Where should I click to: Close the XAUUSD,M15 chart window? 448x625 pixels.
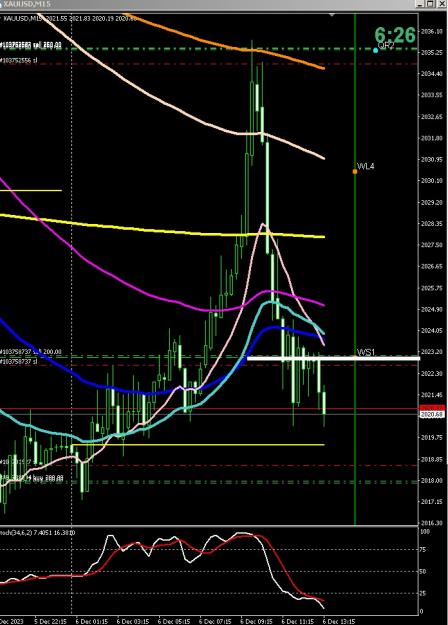tap(441, 4)
